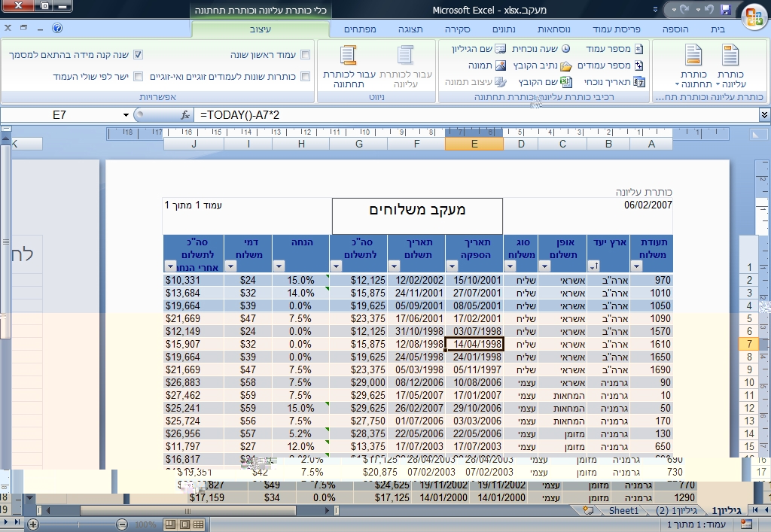The width and height of the screenshot is (771, 532).
Task: Click the Insert Function fx button
Action: click(185, 115)
